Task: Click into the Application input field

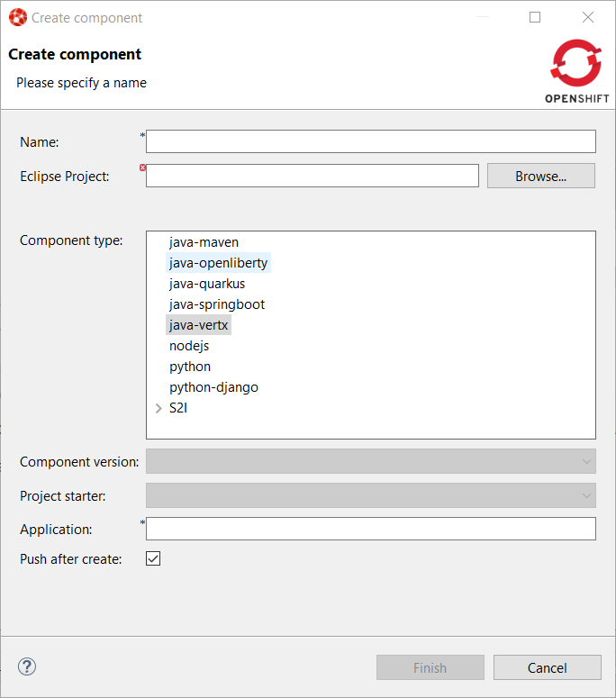Action: tap(371, 529)
